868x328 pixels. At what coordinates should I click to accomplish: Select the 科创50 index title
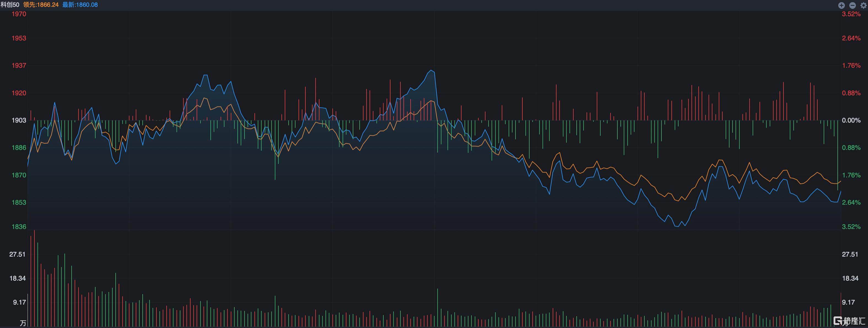pos(10,5)
